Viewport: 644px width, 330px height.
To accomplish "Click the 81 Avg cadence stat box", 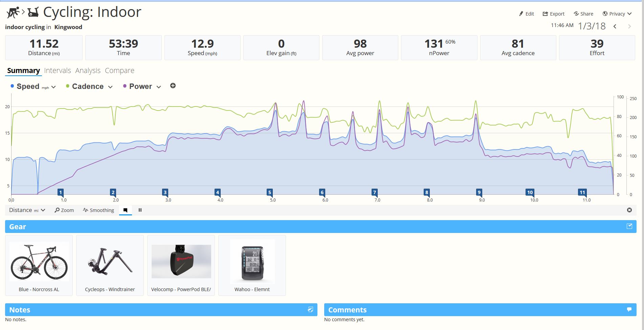I will 518,48.
